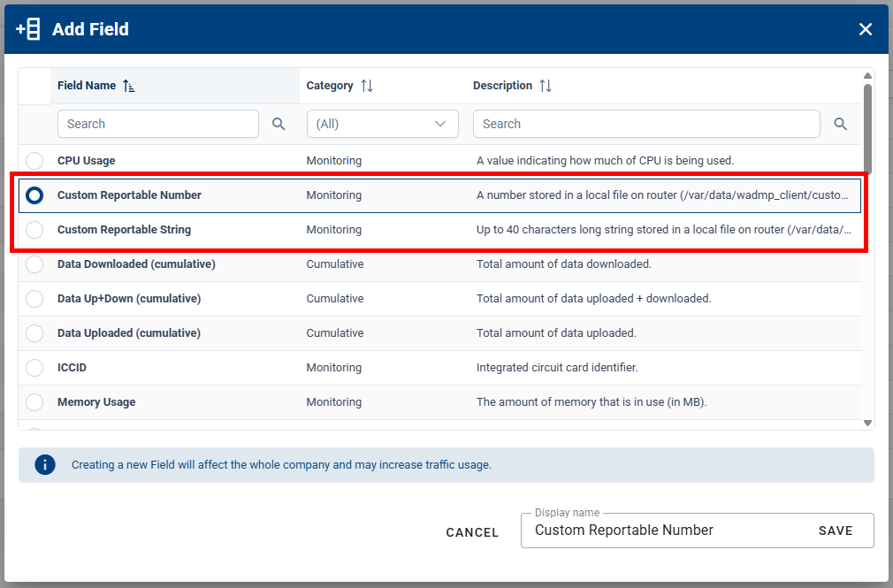Select the Custom Reportable String field
This screenshot has width=893, height=588.
point(34,229)
